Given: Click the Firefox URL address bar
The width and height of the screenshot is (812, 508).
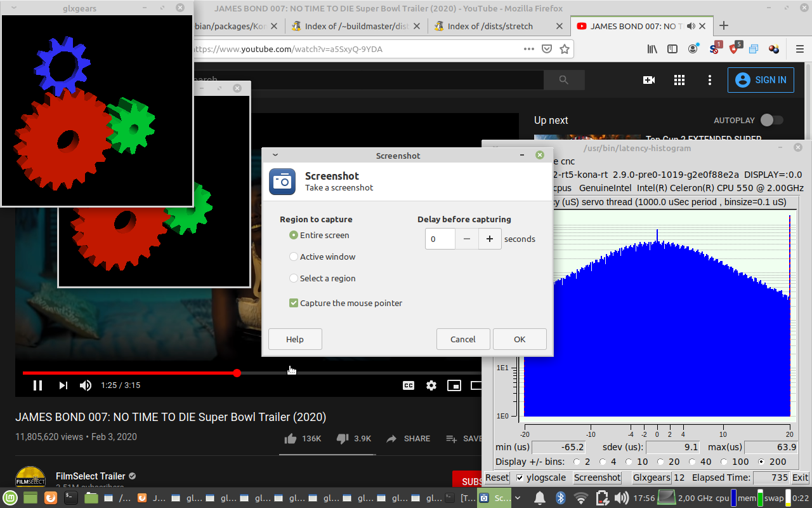Looking at the screenshot, I should click(355, 49).
